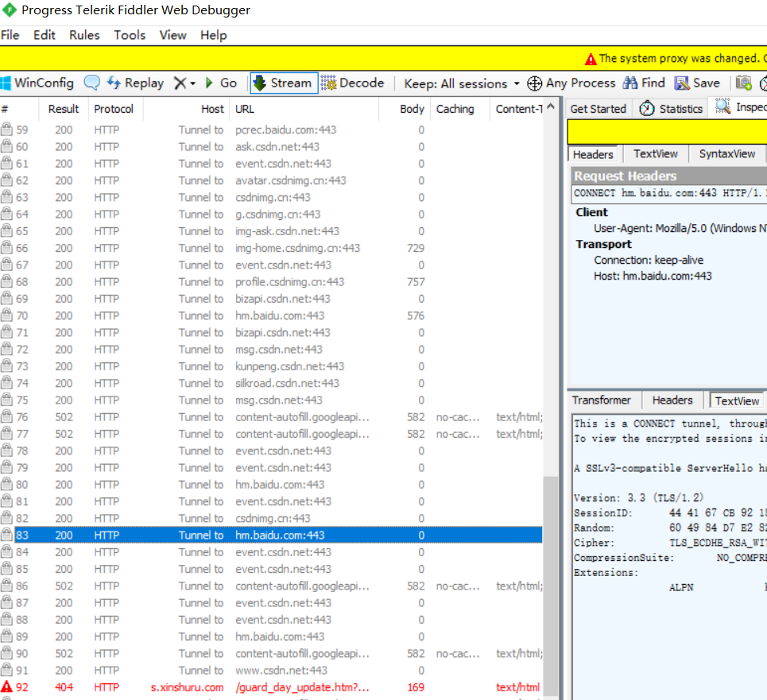Click the Remove X icon
Image resolution: width=767 pixels, height=700 pixels.
click(x=180, y=83)
